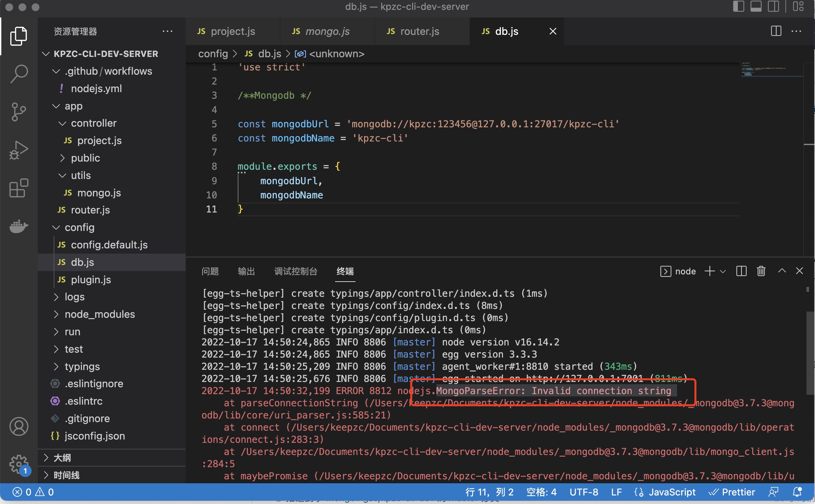Toggle primary side bar layout button

[x=738, y=6]
